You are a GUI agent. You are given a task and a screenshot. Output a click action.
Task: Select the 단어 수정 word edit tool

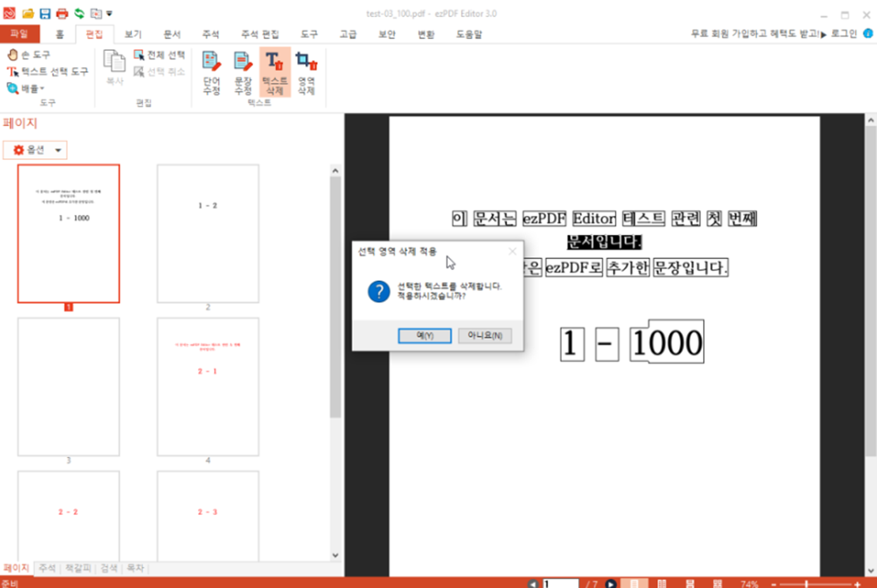pos(211,72)
